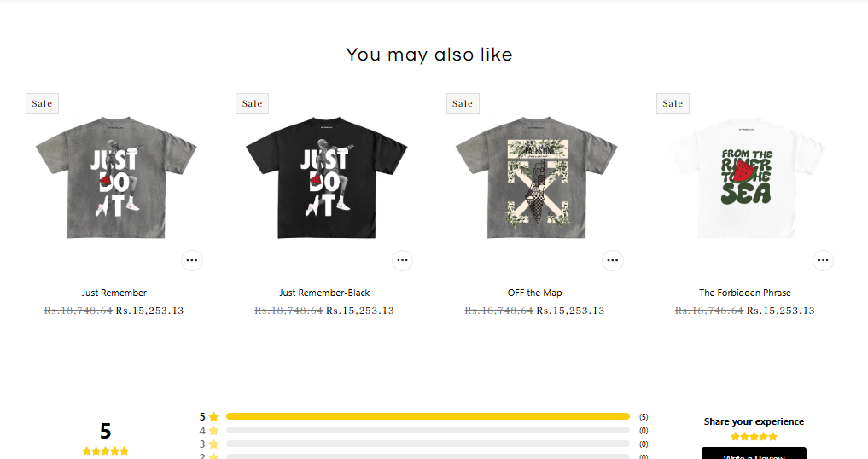Click the Sale badge on Just Remember
Screen dimensions: 868x459
coord(42,103)
